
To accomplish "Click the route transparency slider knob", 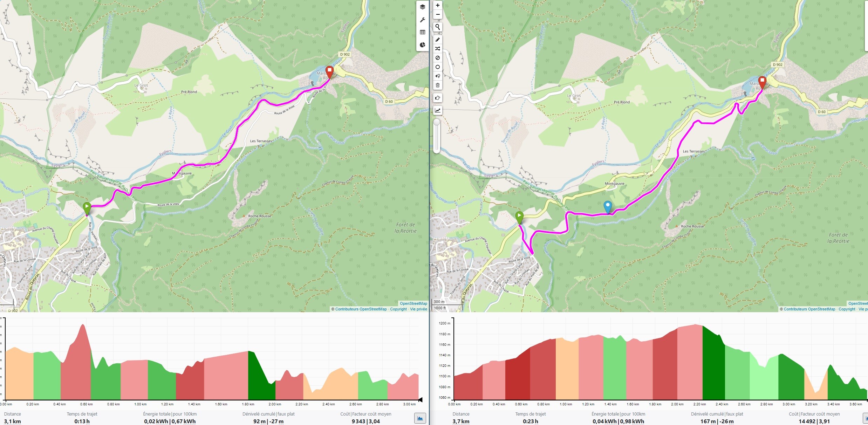I will click(437, 123).
